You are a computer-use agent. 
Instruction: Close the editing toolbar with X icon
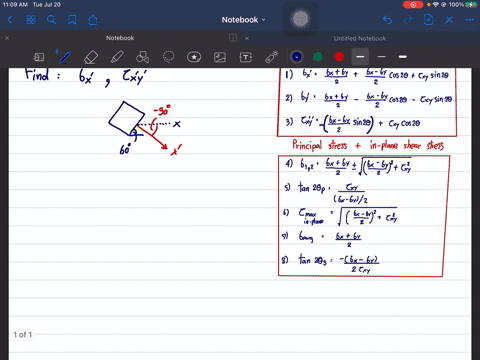pos(449,20)
